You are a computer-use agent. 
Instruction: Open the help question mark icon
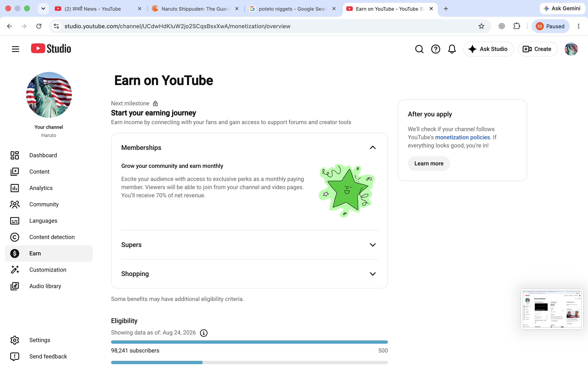[x=435, y=49]
